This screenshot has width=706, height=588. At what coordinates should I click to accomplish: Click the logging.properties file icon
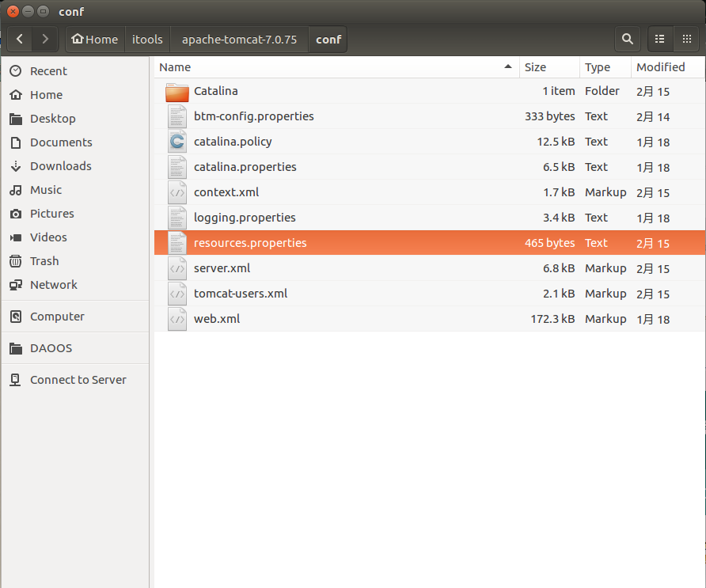pos(177,218)
